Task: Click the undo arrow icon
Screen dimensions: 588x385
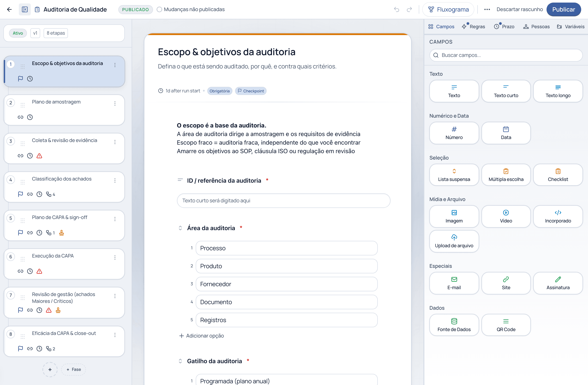Action: 397,9
